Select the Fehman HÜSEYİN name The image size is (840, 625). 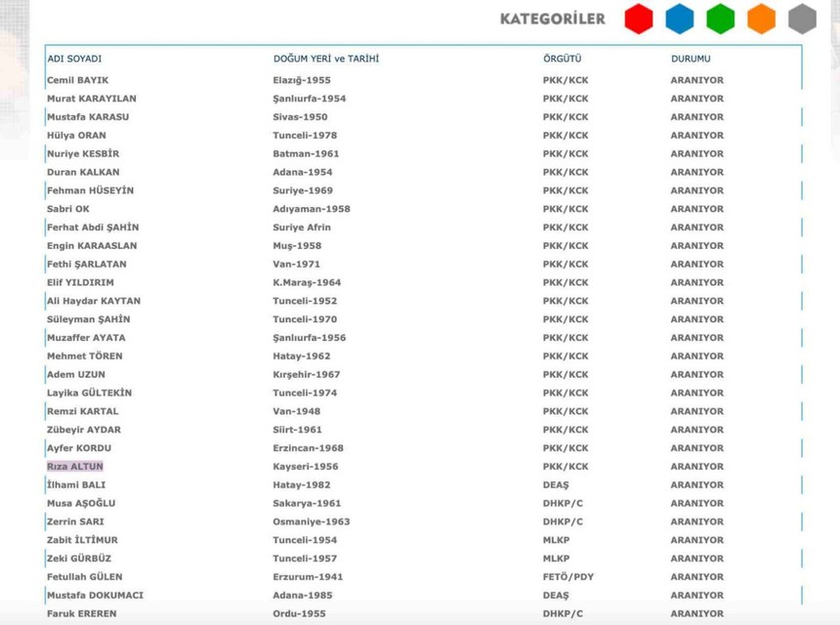point(90,190)
